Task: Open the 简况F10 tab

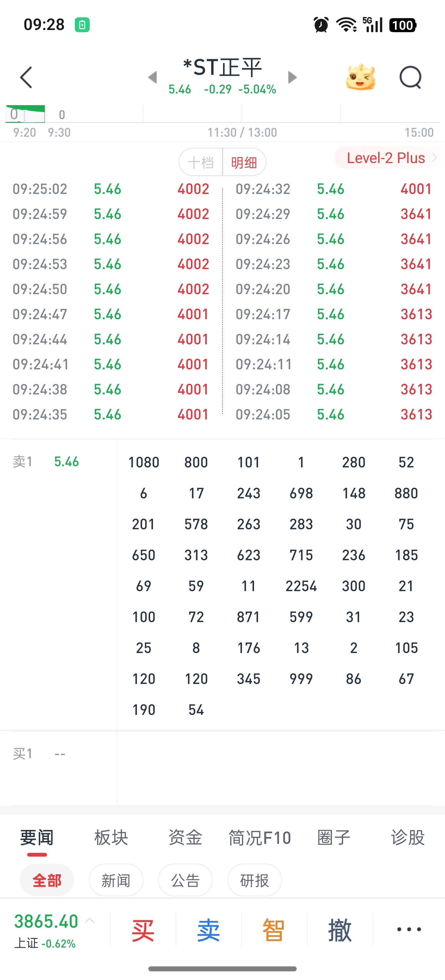Action: click(260, 838)
